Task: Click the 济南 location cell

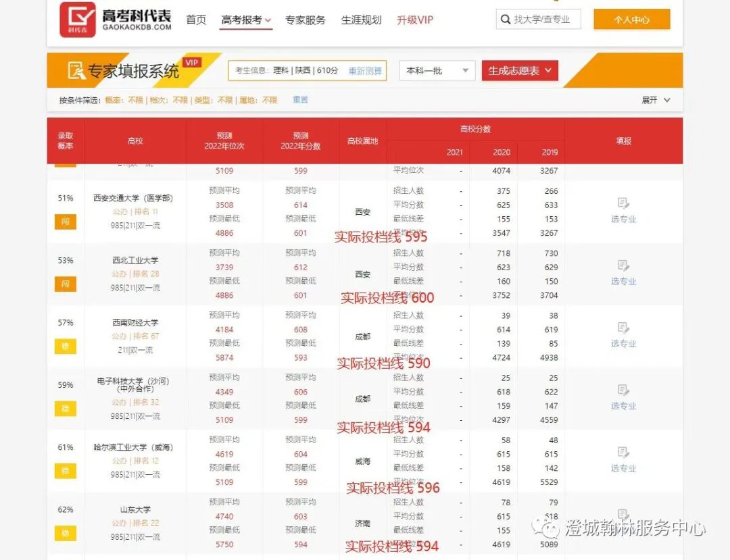Action: (x=362, y=524)
